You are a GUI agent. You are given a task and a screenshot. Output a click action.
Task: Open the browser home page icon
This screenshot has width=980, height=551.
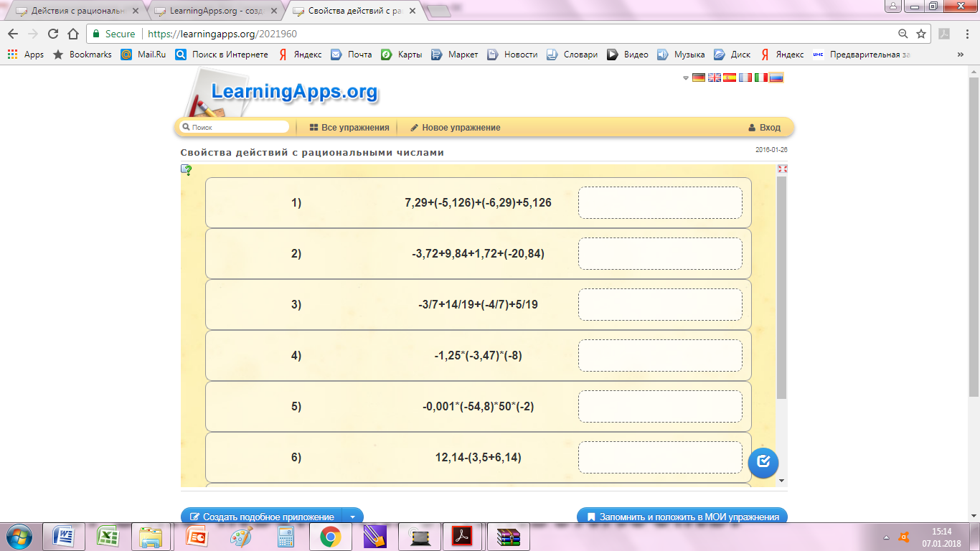click(x=72, y=34)
